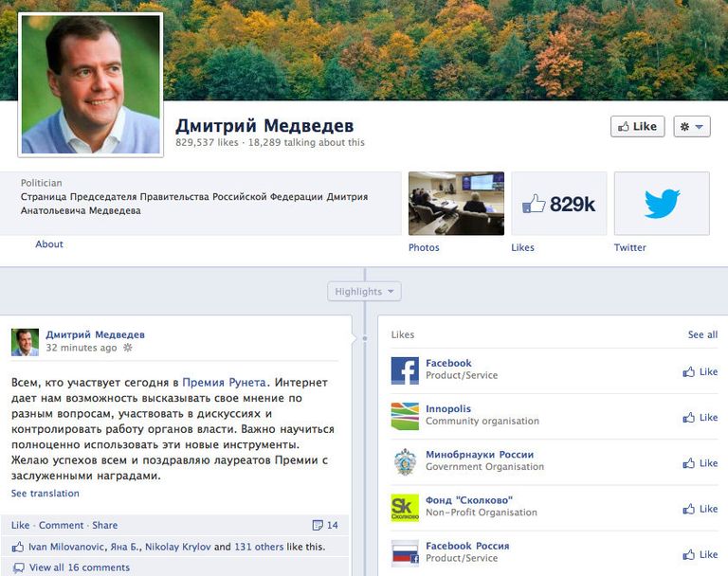Screen dimensions: 728x576
Task: Click the comment bubble icon by View all
Action: pyautogui.click(x=19, y=567)
